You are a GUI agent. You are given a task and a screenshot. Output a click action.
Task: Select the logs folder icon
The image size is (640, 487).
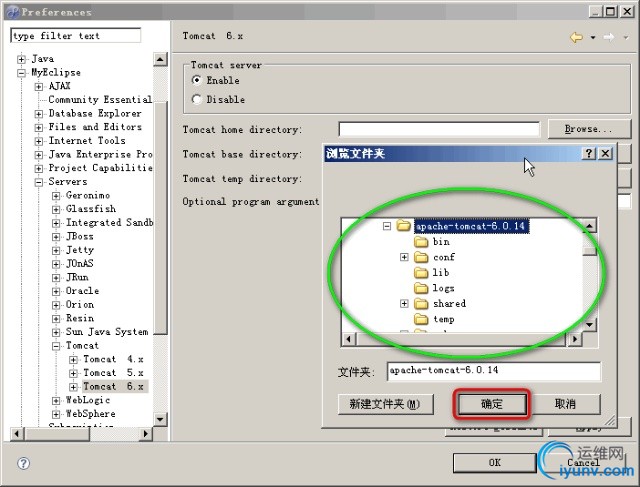click(x=421, y=288)
